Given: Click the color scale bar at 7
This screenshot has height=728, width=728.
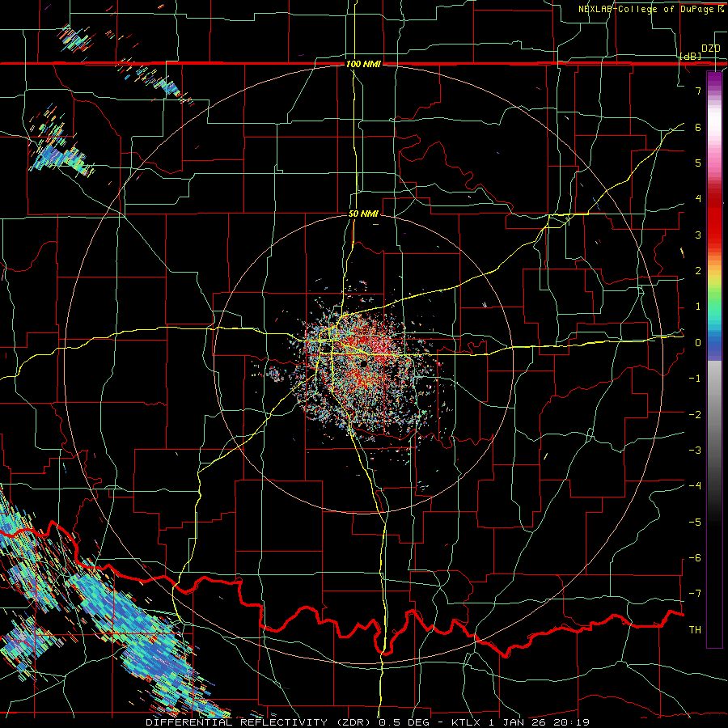Looking at the screenshot, I should point(714,91).
